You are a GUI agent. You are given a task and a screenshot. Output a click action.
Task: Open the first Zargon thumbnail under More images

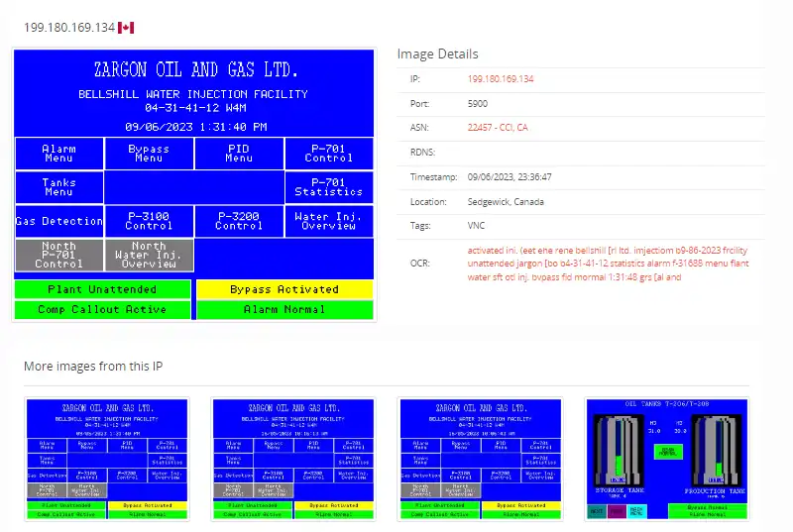[107, 460]
